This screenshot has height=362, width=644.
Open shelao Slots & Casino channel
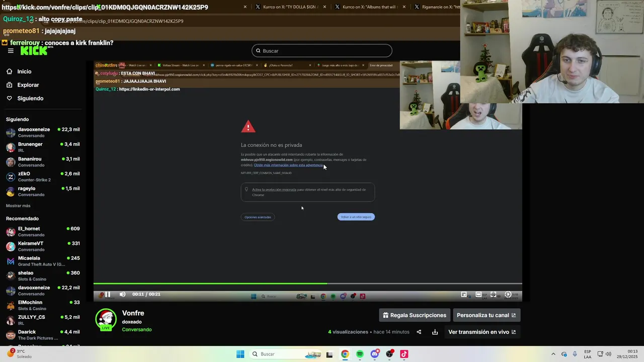point(43,276)
